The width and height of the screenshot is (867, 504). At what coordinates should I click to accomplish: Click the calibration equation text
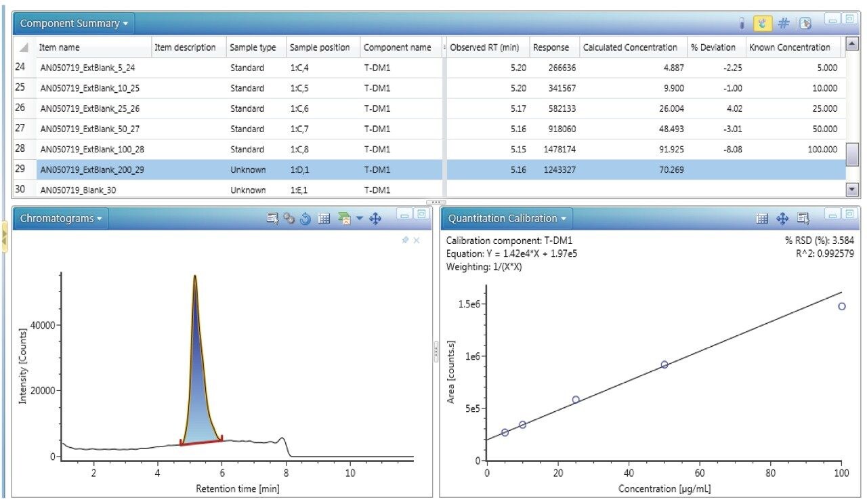pyautogui.click(x=512, y=253)
